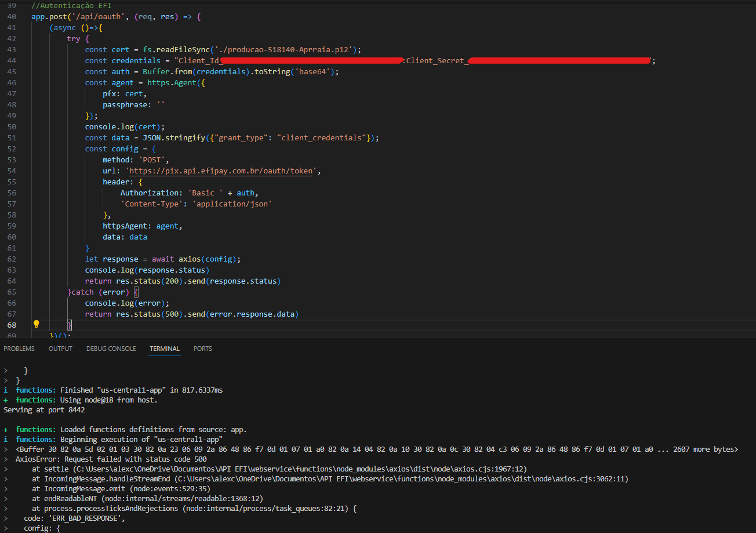The height and width of the screenshot is (533, 756).
Task: Click the 'Loaded functions definitions from source: app.' line
Action: 154,430
